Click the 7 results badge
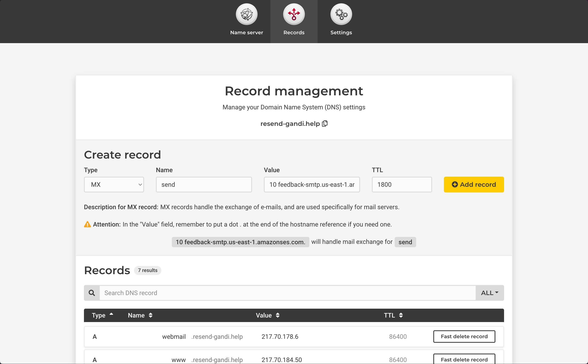This screenshot has height=364, width=588. pyautogui.click(x=148, y=270)
